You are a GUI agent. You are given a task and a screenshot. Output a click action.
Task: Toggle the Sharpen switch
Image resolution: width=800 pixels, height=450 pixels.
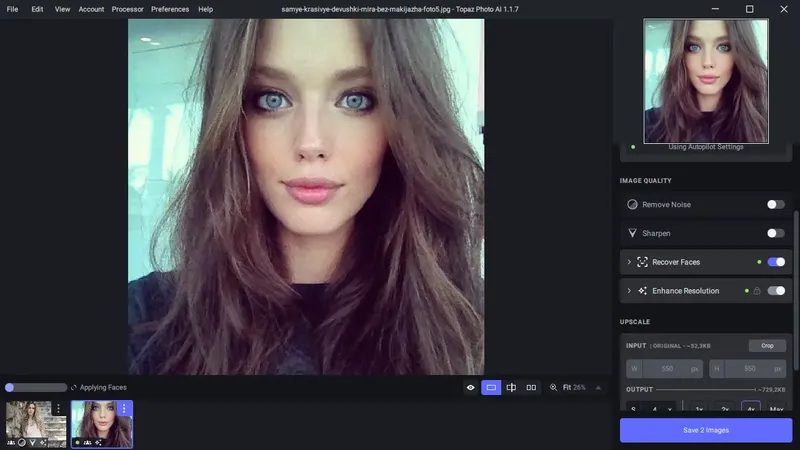tap(776, 233)
